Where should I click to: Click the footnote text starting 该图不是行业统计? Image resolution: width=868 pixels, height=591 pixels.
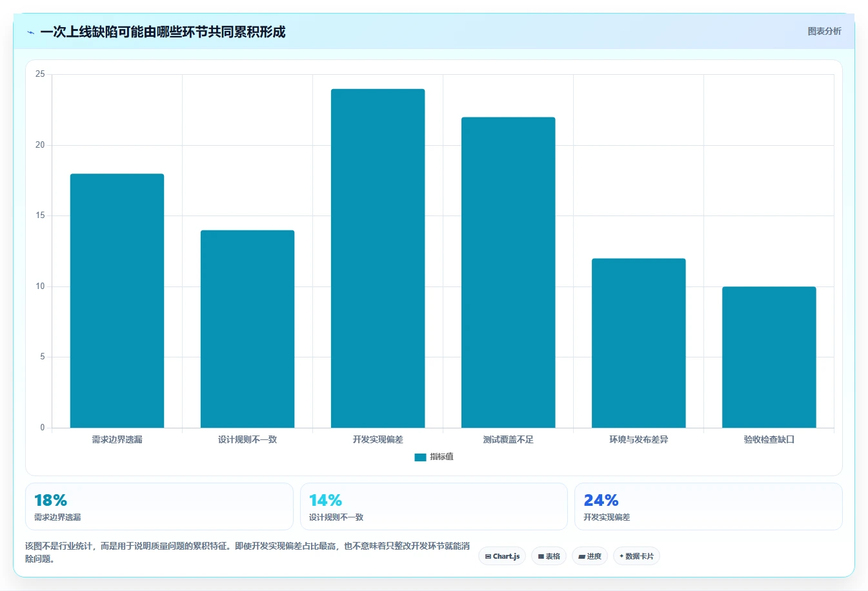click(x=247, y=552)
